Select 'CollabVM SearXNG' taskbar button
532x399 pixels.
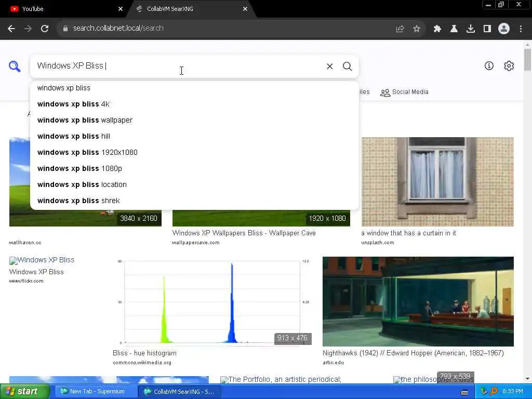click(x=180, y=392)
